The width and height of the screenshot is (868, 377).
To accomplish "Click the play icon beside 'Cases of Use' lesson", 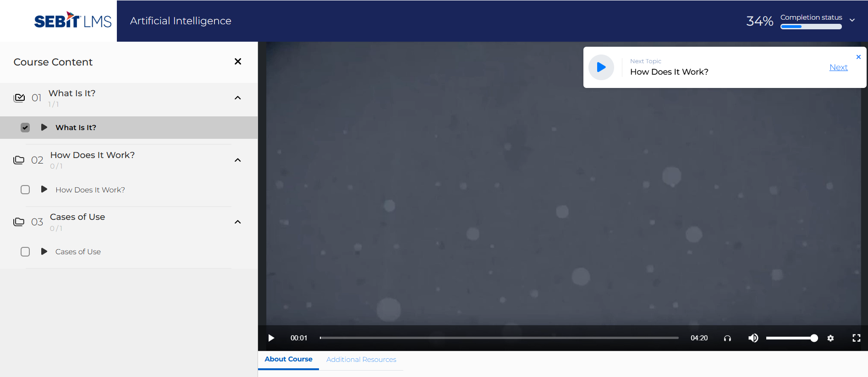I will point(44,251).
